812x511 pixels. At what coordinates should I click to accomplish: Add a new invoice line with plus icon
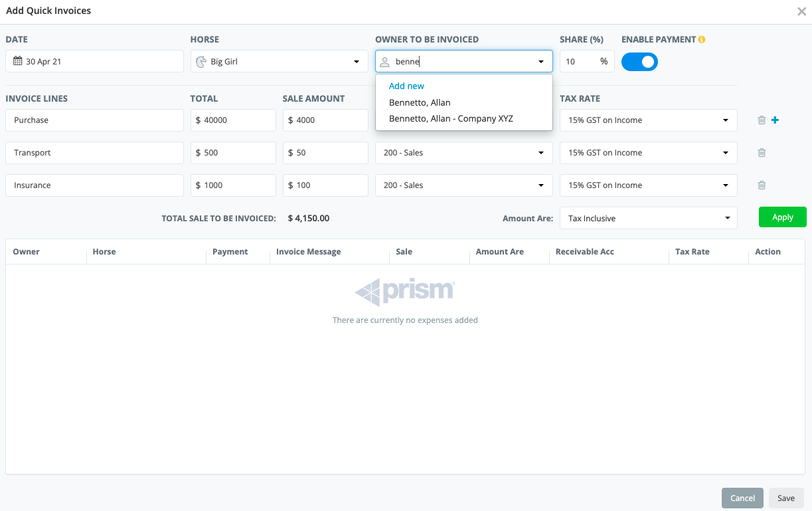tap(775, 120)
